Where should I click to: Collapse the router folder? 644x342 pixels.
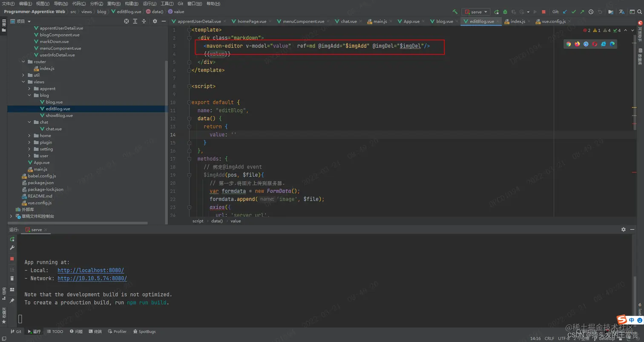[24, 62]
